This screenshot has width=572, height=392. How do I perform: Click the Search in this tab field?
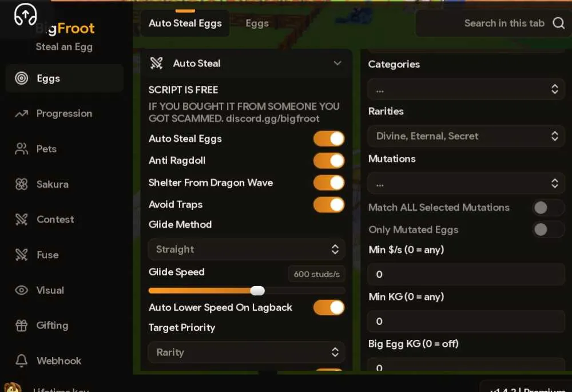tap(494, 23)
